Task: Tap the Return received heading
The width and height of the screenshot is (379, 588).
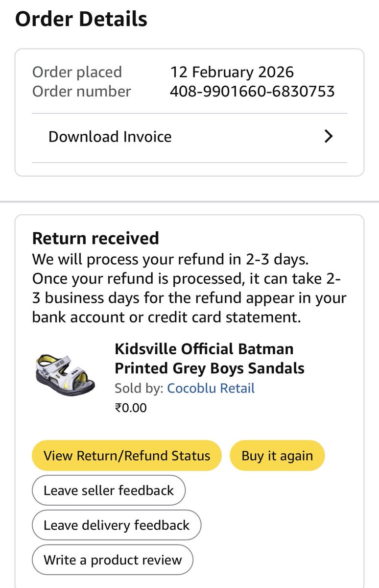Action: click(x=95, y=238)
